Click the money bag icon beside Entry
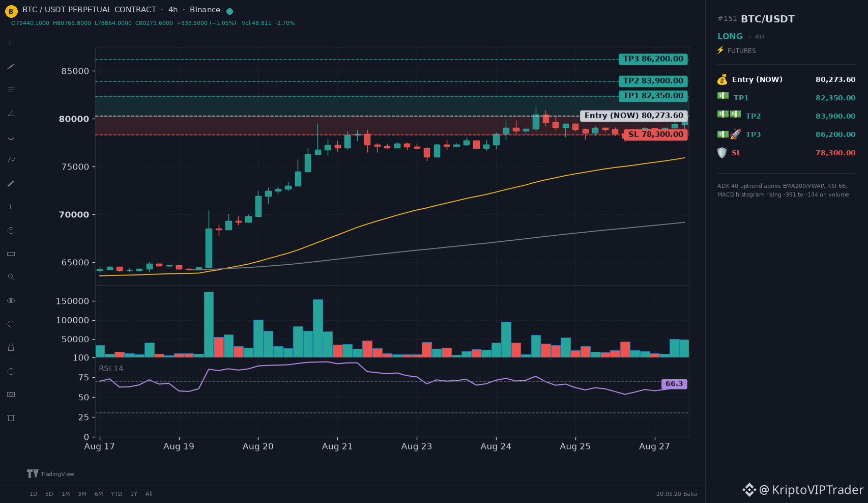The width and height of the screenshot is (868, 503). pyautogui.click(x=722, y=79)
